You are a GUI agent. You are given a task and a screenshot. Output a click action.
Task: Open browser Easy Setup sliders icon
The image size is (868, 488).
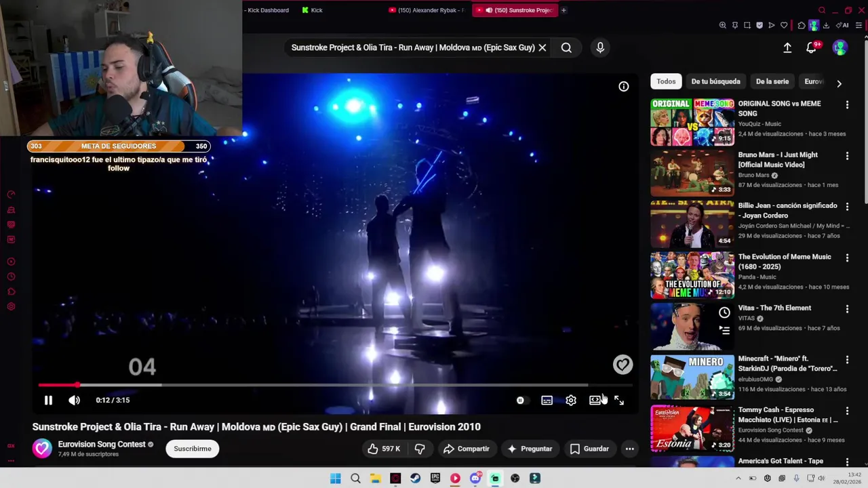point(859,25)
